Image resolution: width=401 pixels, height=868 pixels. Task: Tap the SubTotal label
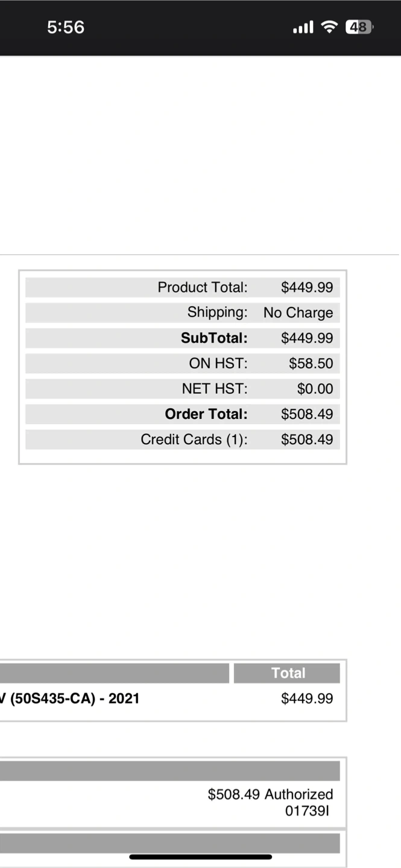(x=214, y=338)
